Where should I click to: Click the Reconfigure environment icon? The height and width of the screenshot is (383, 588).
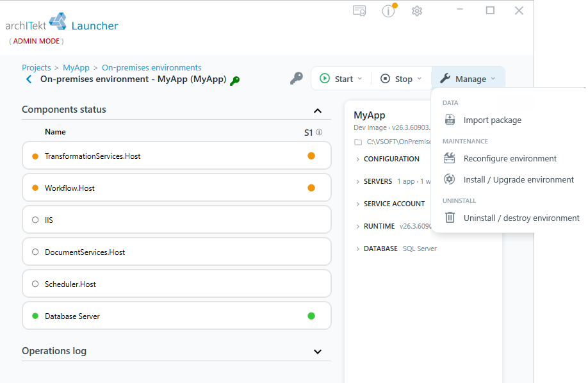pos(449,158)
